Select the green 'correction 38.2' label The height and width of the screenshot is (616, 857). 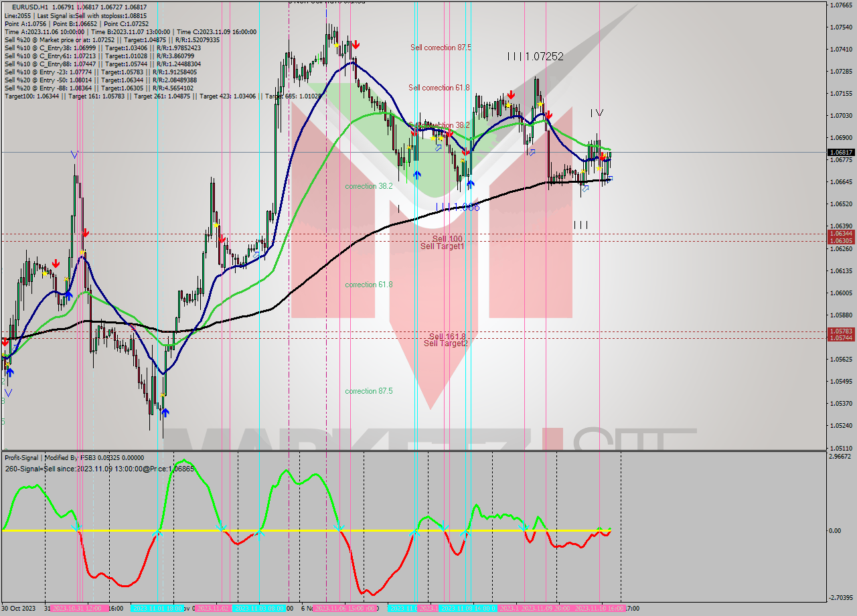pos(369,186)
